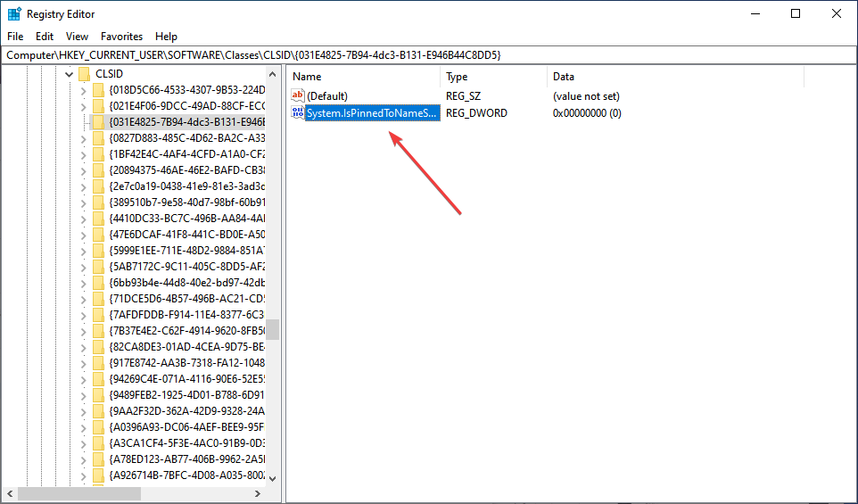
Task: Click the (value not set) data cell
Action: (586, 96)
